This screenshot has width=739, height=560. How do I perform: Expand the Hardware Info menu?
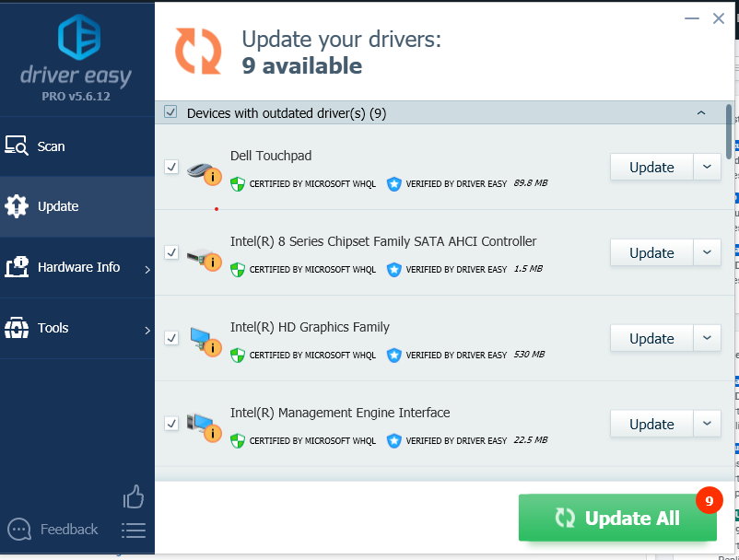[78, 267]
